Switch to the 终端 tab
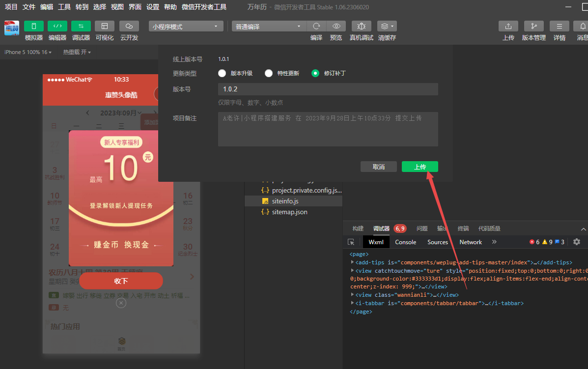588x369 pixels. click(x=463, y=228)
